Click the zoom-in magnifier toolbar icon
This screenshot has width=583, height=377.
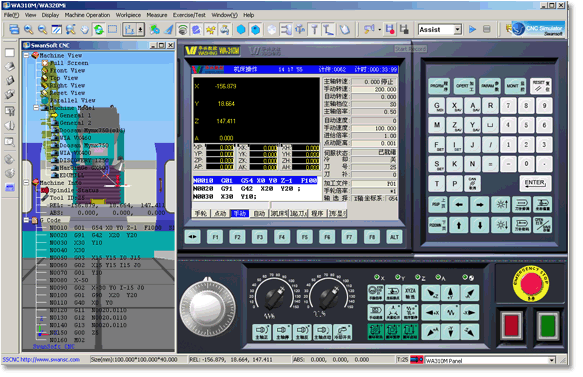29,30
